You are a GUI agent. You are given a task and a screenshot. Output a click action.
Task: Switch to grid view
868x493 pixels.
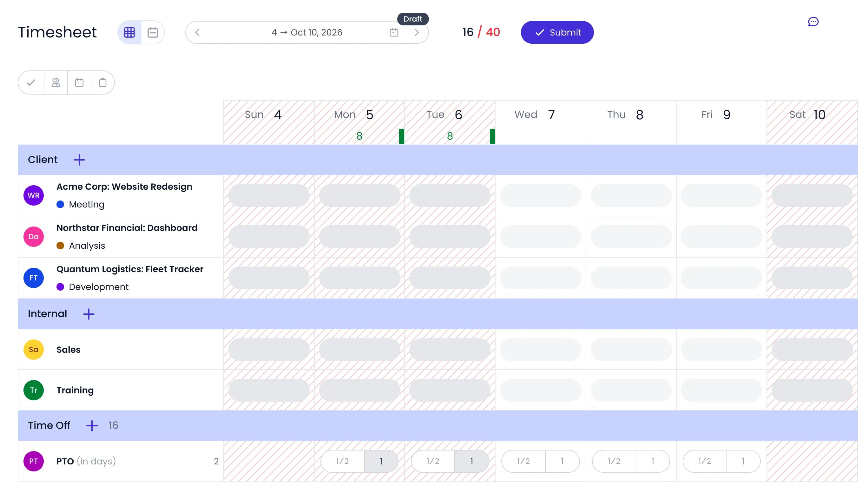click(129, 32)
